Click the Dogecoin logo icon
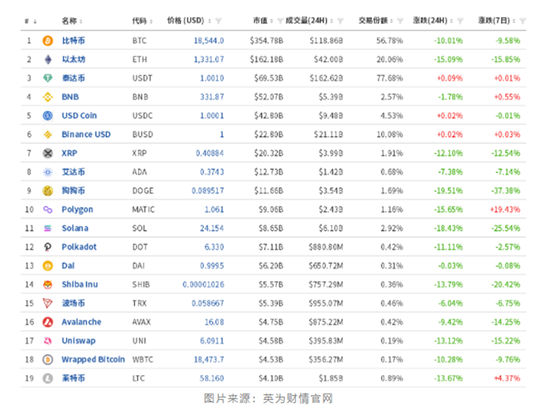The width and height of the screenshot is (556, 412). pyautogui.click(x=48, y=191)
